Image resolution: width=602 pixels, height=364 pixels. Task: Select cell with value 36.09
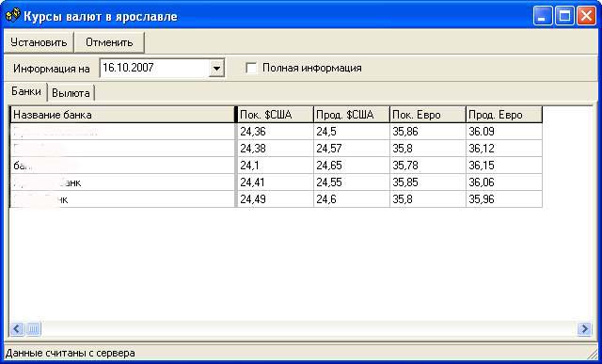[x=504, y=132]
